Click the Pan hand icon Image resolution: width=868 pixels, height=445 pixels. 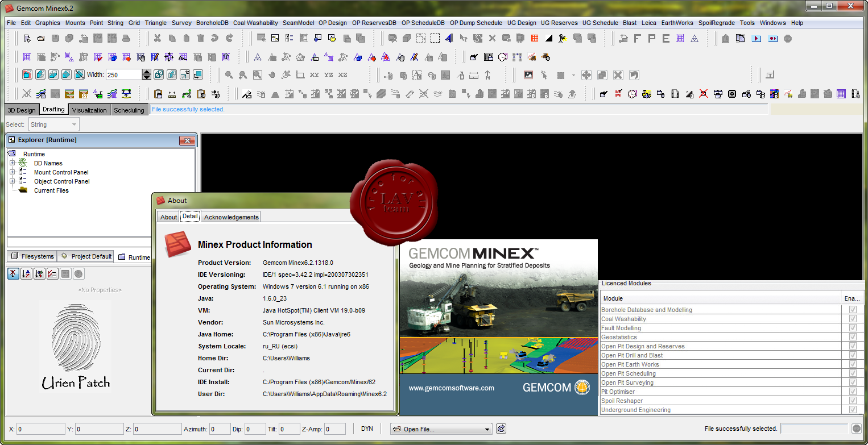tap(272, 75)
